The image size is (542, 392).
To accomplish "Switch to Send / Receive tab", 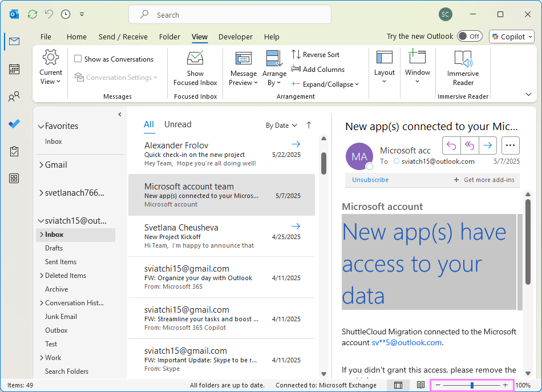I will (x=123, y=37).
